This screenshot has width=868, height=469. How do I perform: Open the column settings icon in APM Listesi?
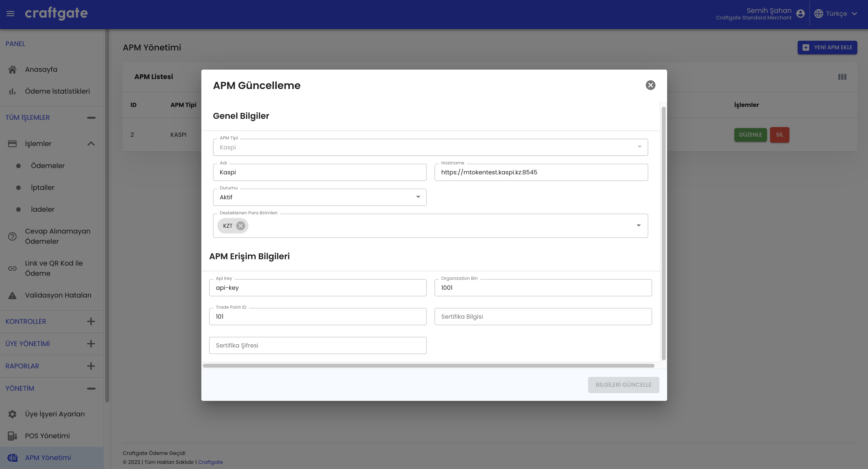[x=842, y=77]
